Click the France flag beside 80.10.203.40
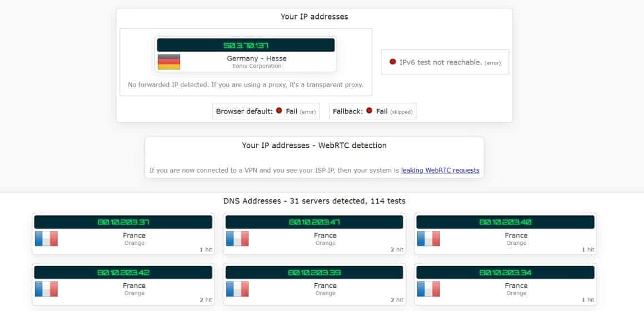 (x=428, y=239)
